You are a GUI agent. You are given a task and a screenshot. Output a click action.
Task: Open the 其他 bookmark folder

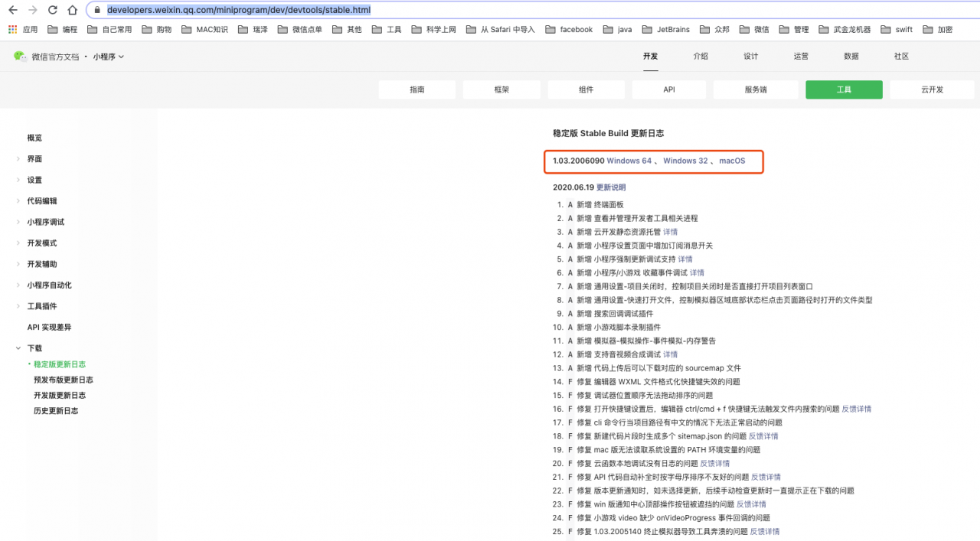tap(347, 29)
